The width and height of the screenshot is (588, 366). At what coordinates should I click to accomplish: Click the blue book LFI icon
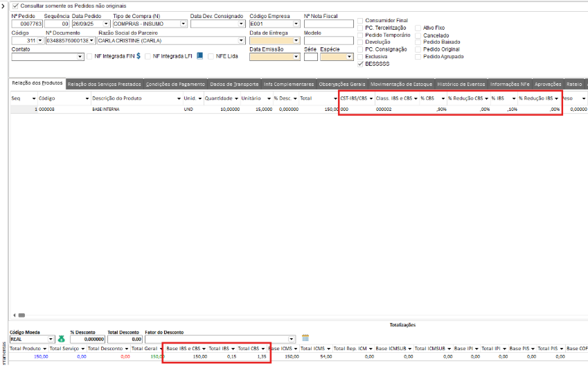pyautogui.click(x=200, y=56)
